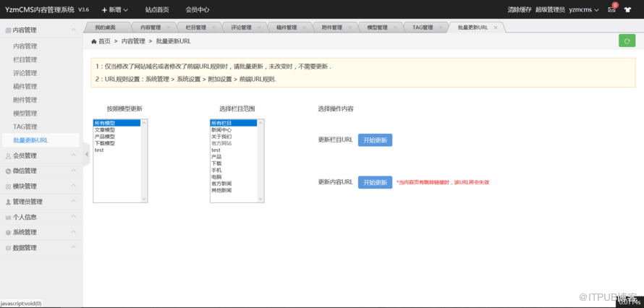
Task: Open the mail notification envelope icon
Action: 611,9
